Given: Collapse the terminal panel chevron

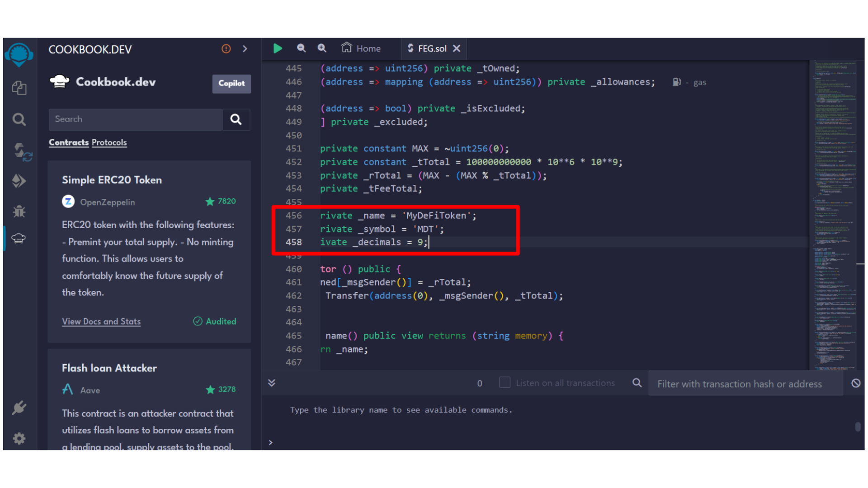Looking at the screenshot, I should tap(272, 383).
